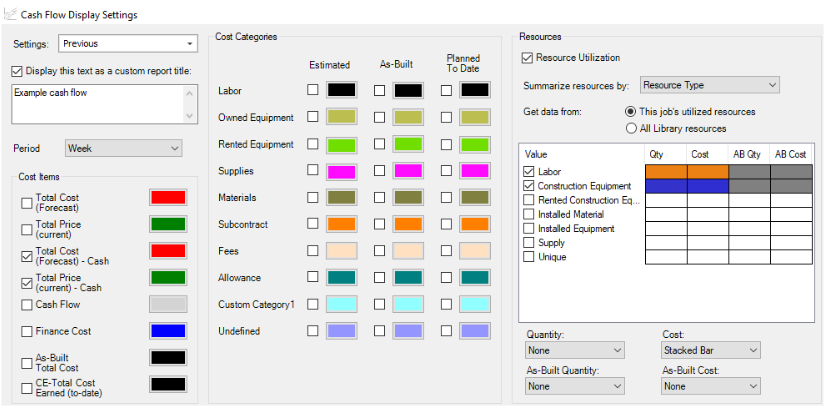Uncheck the Resource Utilization checkbox
The height and width of the screenshot is (409, 829).
point(528,58)
